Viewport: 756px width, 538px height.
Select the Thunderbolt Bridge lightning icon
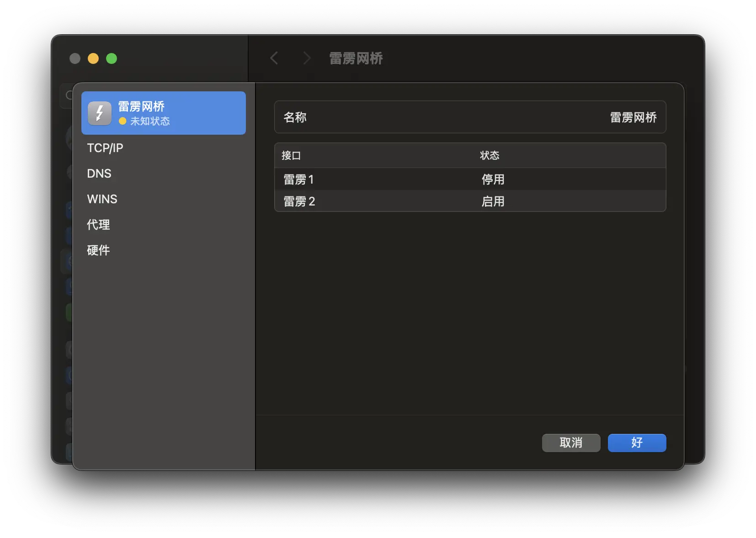click(x=99, y=113)
